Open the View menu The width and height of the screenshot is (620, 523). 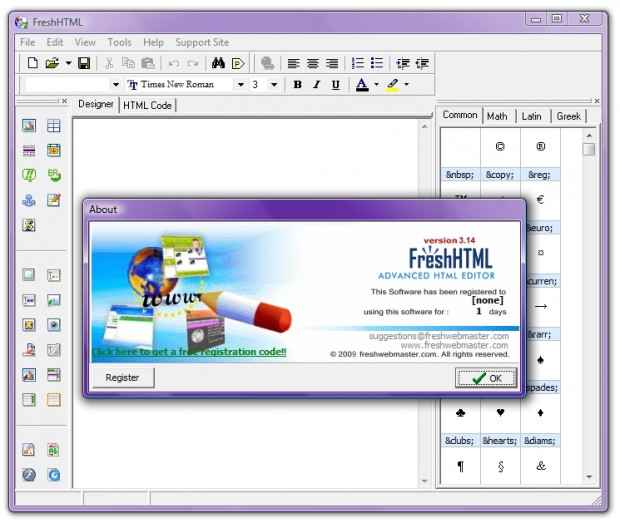coord(85,42)
